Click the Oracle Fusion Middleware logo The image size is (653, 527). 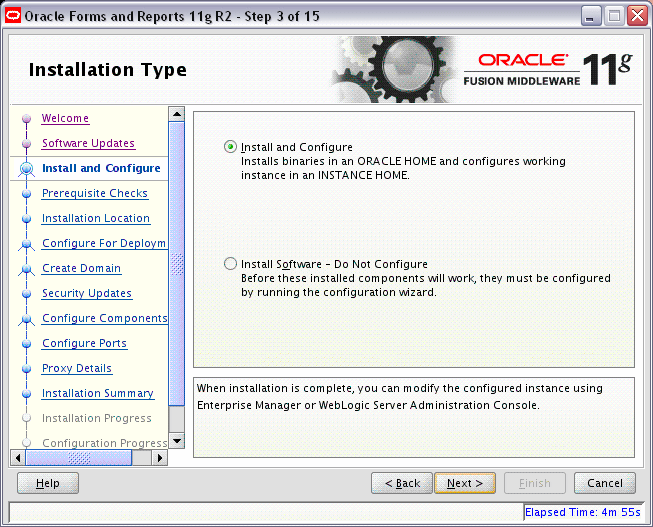point(548,70)
